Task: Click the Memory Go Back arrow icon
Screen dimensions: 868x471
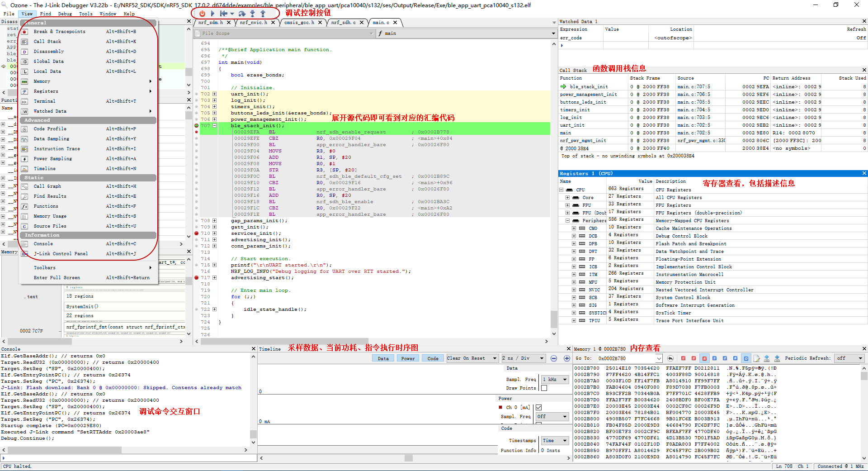Action: [670, 358]
